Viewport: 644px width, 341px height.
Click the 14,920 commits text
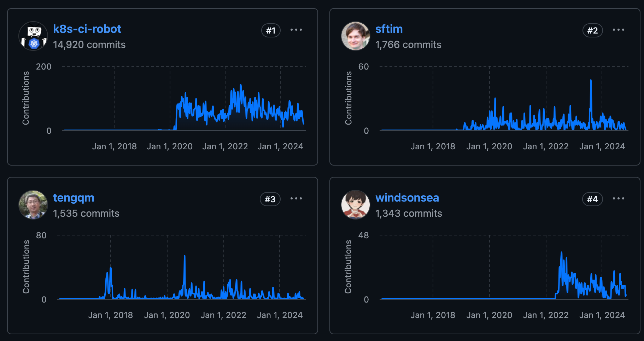click(x=89, y=45)
